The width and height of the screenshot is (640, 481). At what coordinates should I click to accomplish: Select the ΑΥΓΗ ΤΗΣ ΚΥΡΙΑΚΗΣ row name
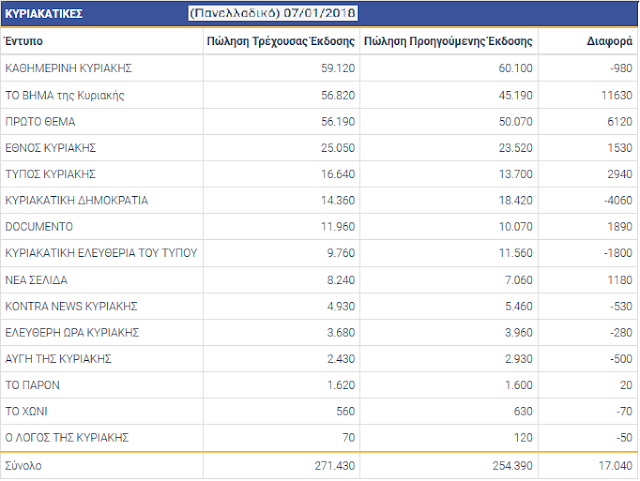pos(58,359)
